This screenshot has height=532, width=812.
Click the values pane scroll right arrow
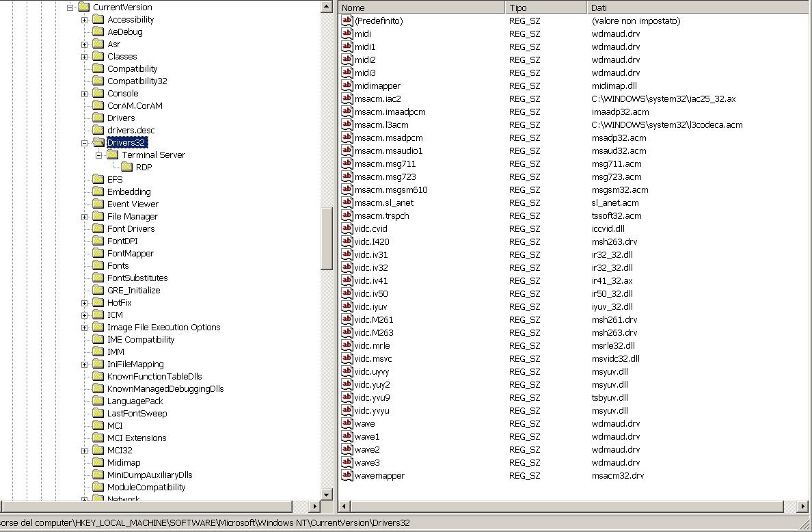[x=802, y=506]
